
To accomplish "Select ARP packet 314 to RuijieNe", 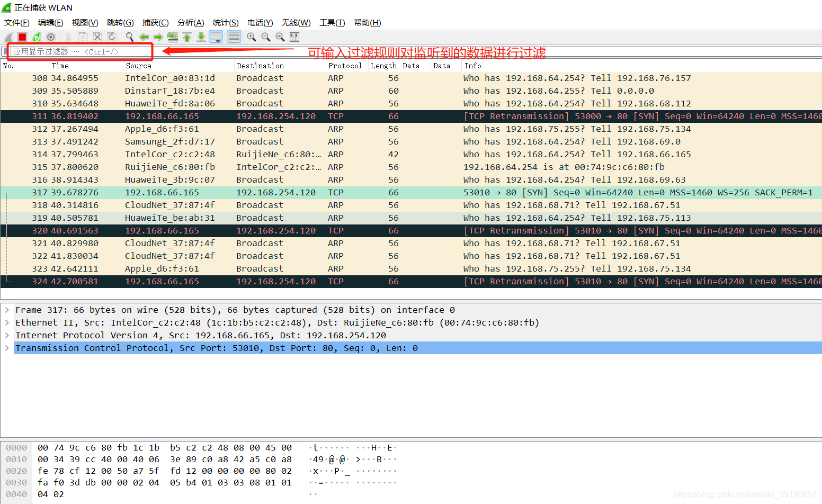I will 411,154.
